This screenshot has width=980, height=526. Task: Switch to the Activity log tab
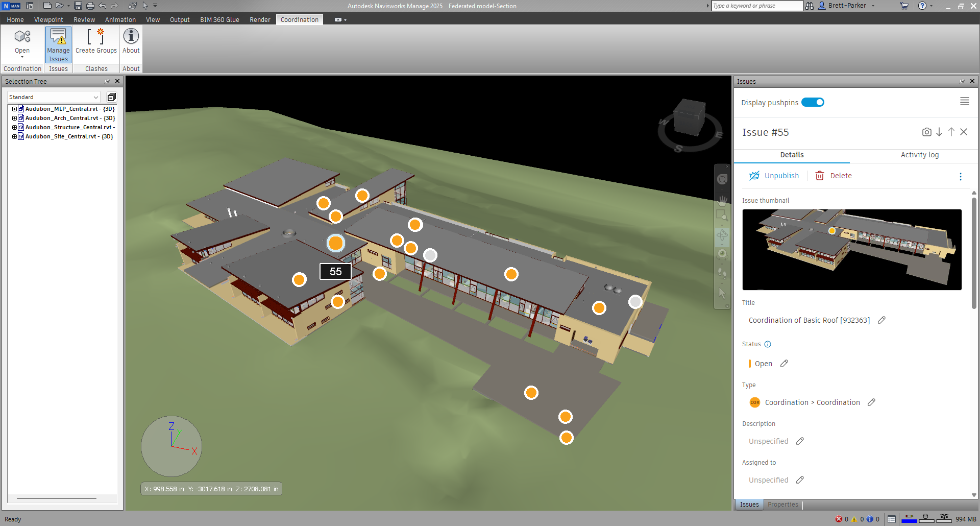919,155
